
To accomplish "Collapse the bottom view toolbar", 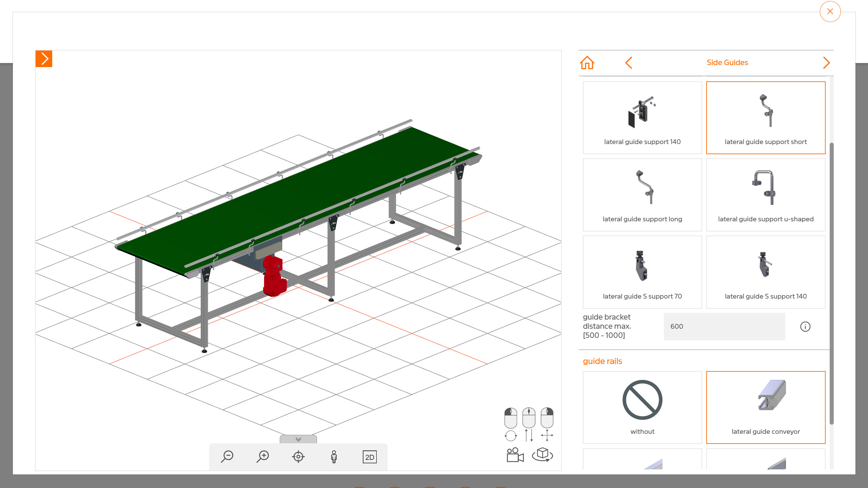I will [x=298, y=439].
